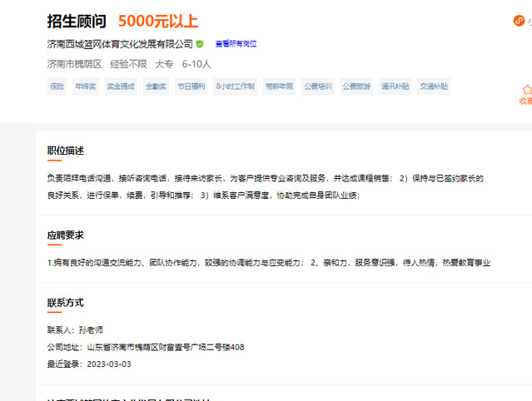Viewport: 532px width, 401px height.
Task: Click the 招生顾问 job title
Action: (77, 21)
